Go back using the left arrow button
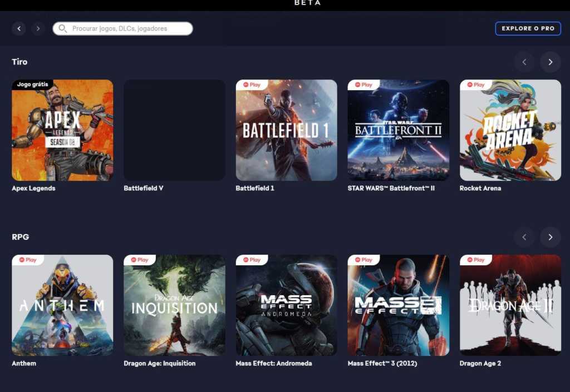Screen dimensions: 570x392 tap(19, 28)
